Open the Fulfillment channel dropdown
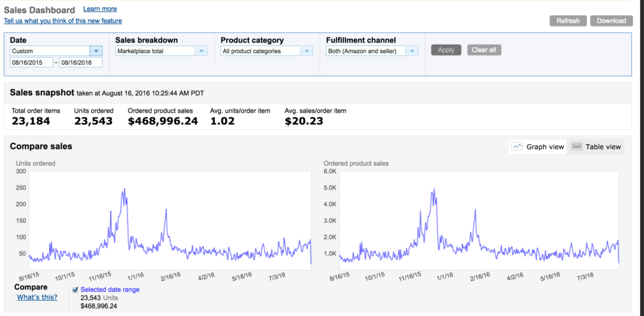Image resolution: width=644 pixels, height=316 pixels. (372, 51)
